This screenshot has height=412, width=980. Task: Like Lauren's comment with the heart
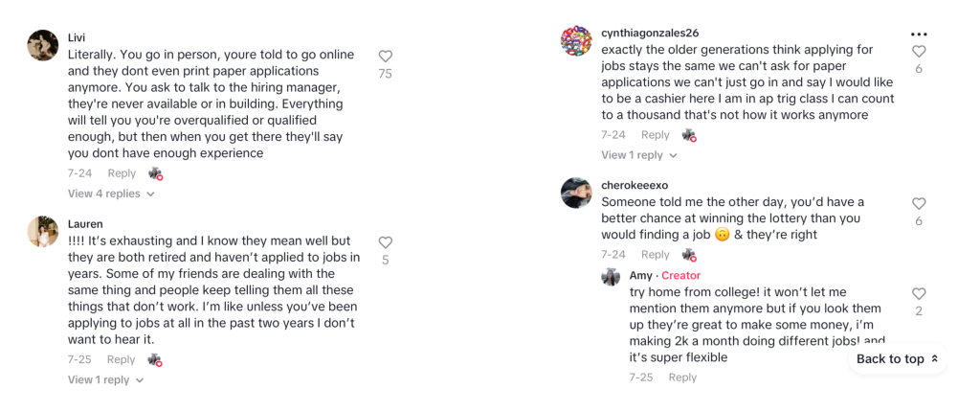coord(386,242)
